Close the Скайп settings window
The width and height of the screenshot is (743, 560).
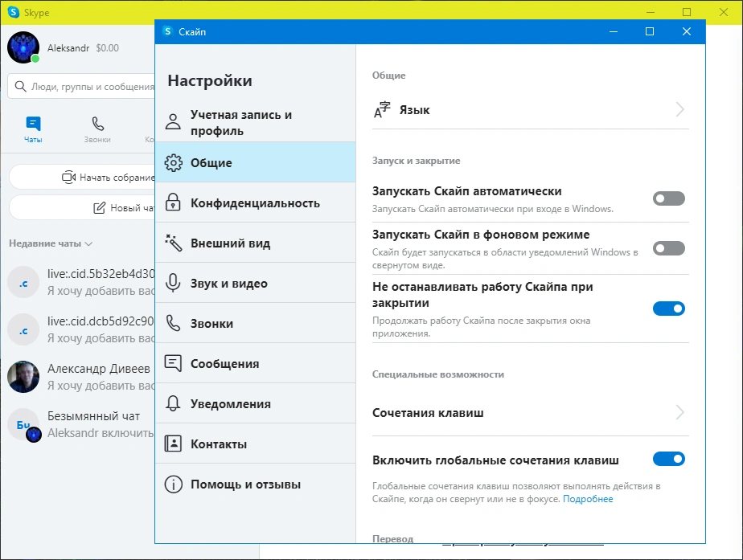point(687,31)
